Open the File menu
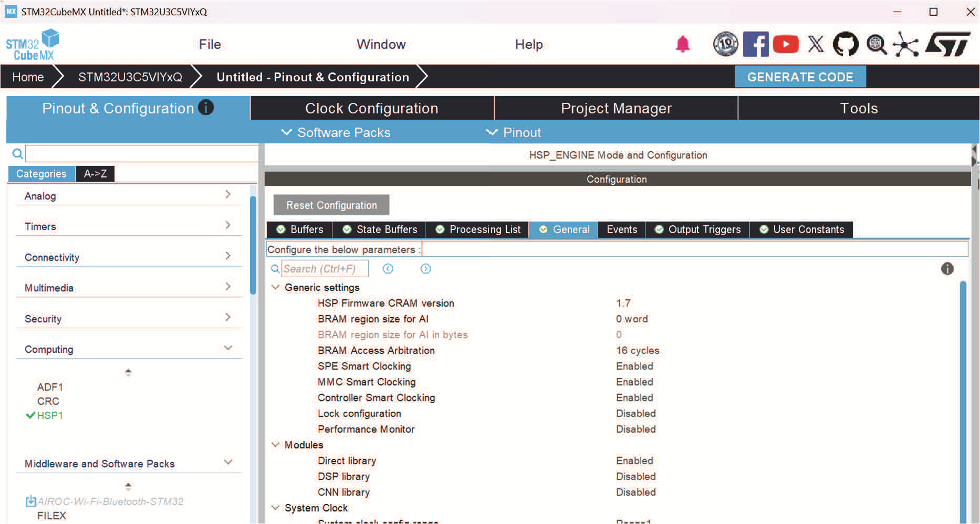The height and width of the screenshot is (524, 980). click(x=210, y=44)
